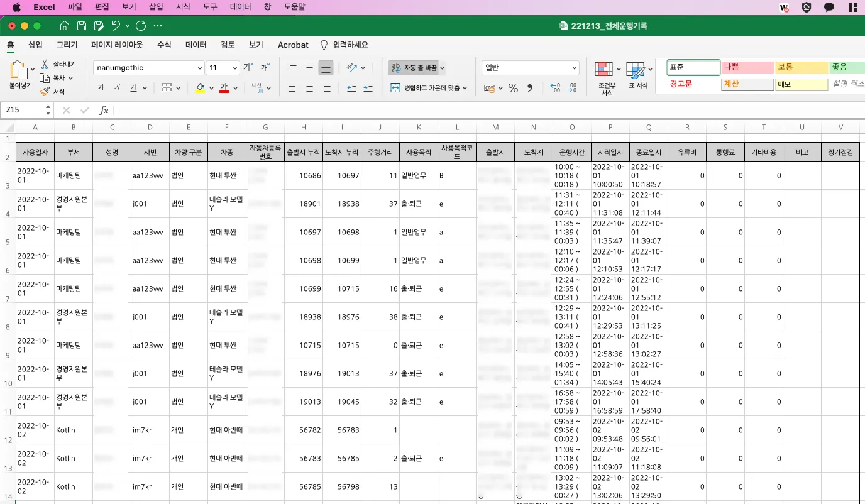Click the increase decimal places icon
Screen dimensions: 865x504
coord(555,89)
